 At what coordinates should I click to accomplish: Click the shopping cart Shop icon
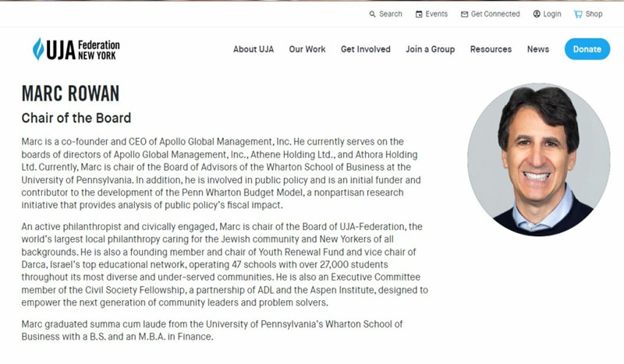[x=578, y=14]
